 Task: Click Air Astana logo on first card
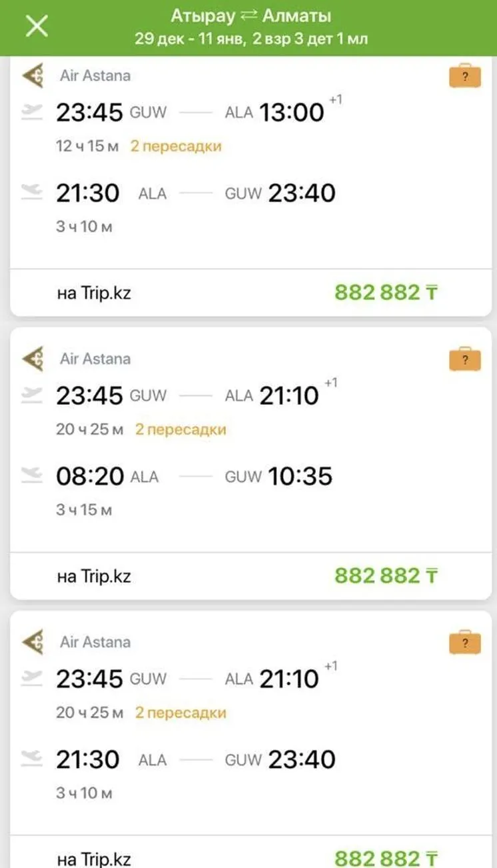33,75
